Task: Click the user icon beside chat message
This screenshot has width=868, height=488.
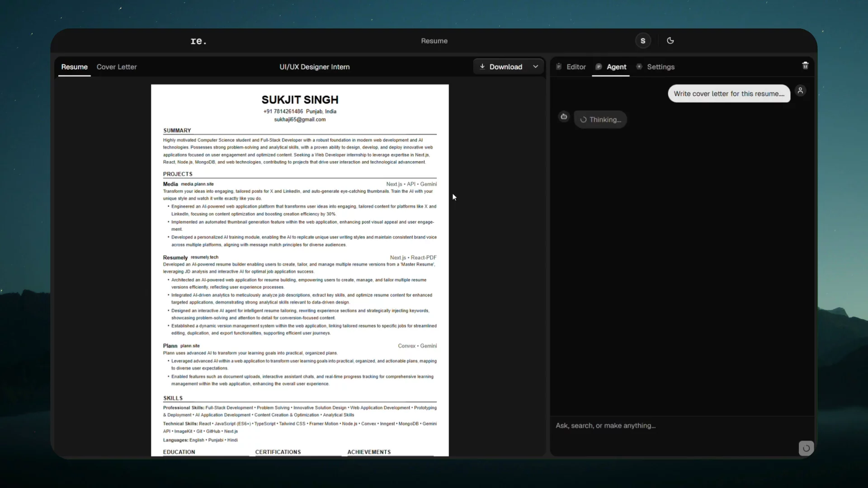Action: 800,90
